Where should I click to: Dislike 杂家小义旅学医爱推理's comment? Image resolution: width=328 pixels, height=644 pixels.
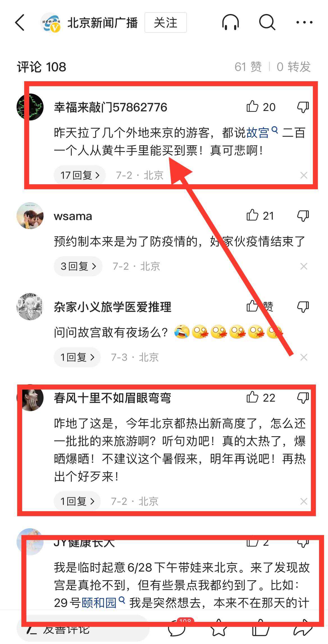pyautogui.click(x=303, y=307)
